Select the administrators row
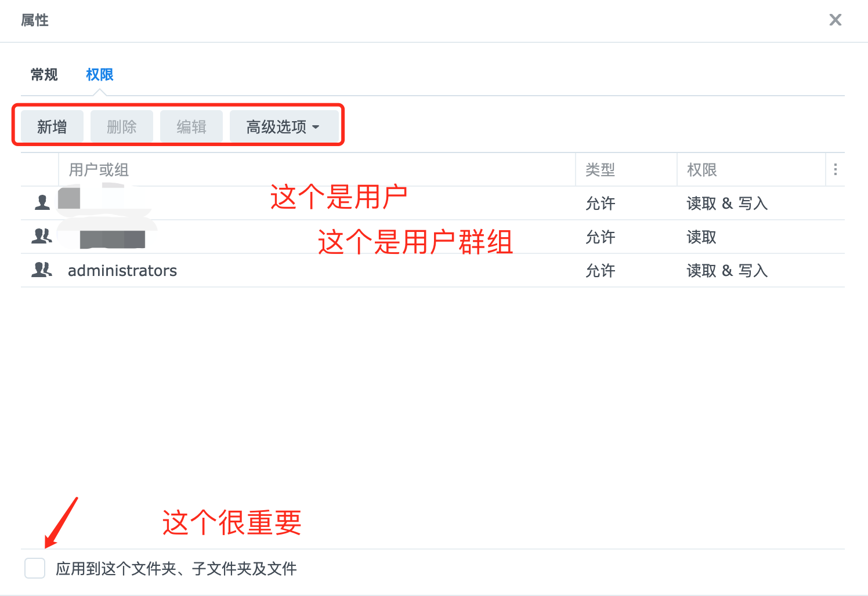Screen dimensions: 868x596 [122, 271]
